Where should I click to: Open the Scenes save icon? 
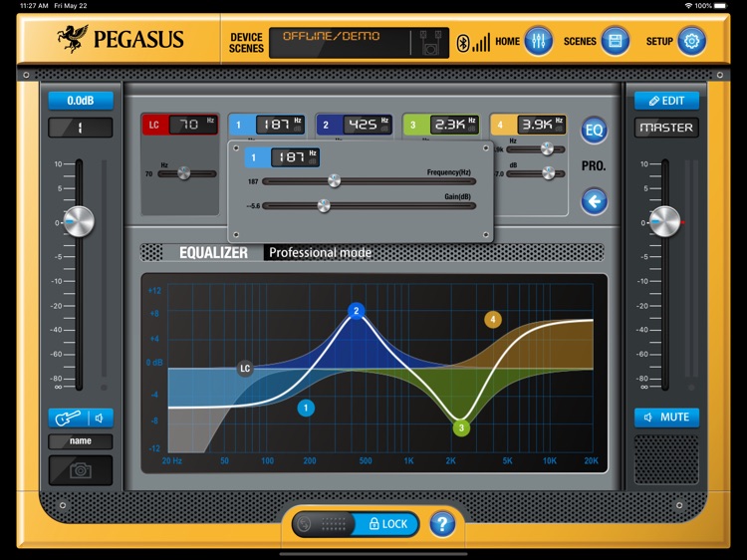[616, 42]
